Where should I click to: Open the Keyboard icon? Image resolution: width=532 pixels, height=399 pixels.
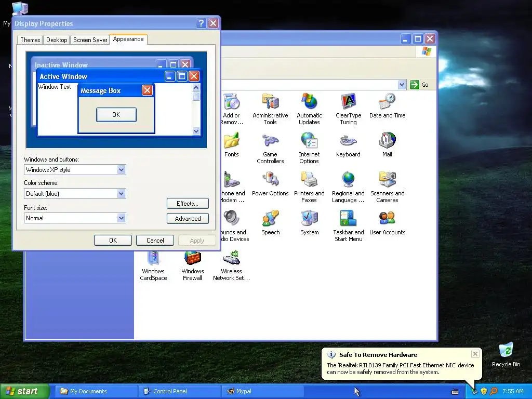point(348,140)
